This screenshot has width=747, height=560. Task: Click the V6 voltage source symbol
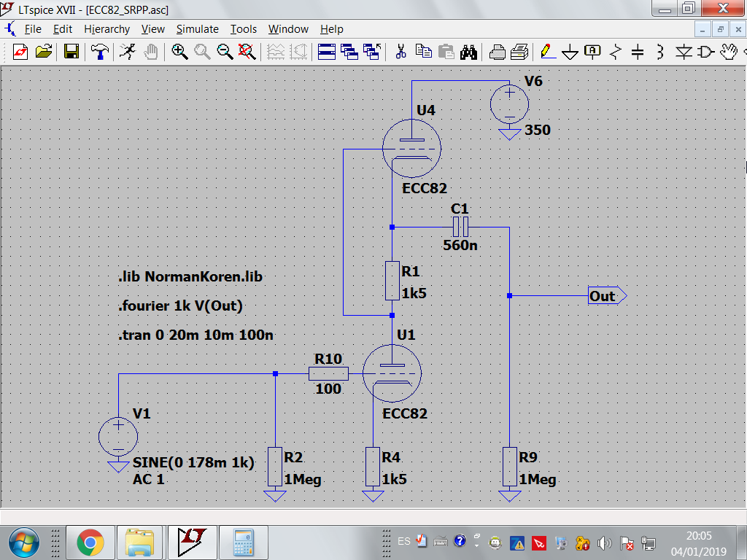(509, 104)
